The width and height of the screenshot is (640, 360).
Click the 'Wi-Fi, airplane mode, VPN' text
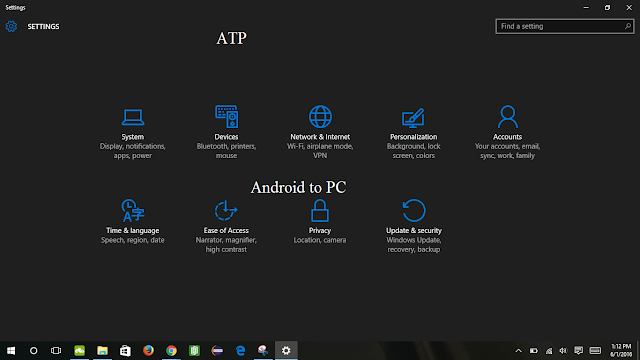[x=320, y=151]
